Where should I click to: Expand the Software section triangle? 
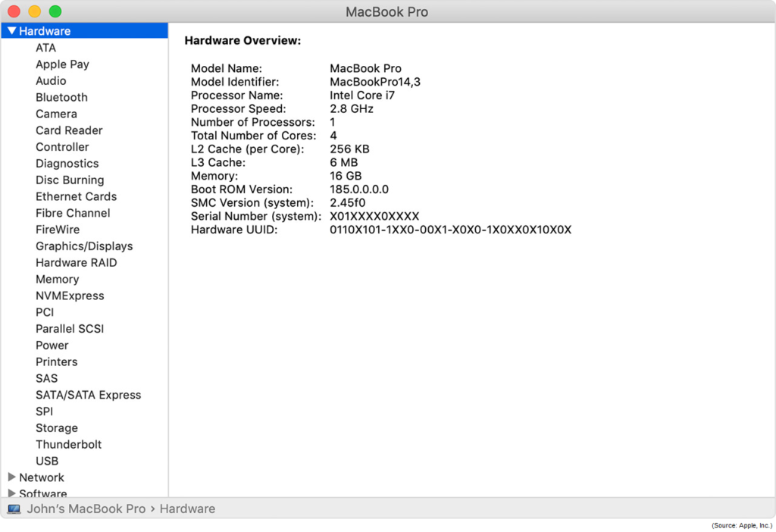tap(11, 493)
